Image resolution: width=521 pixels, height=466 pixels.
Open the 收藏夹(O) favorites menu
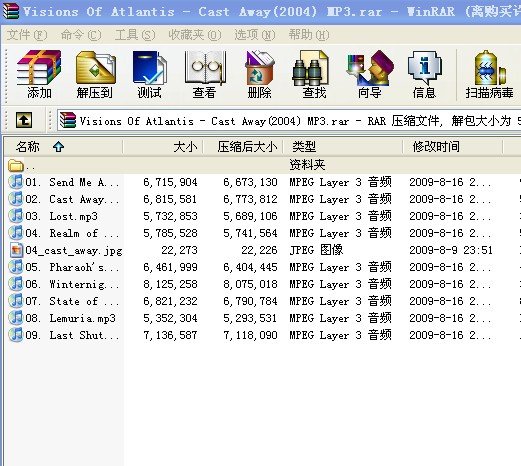[195, 35]
